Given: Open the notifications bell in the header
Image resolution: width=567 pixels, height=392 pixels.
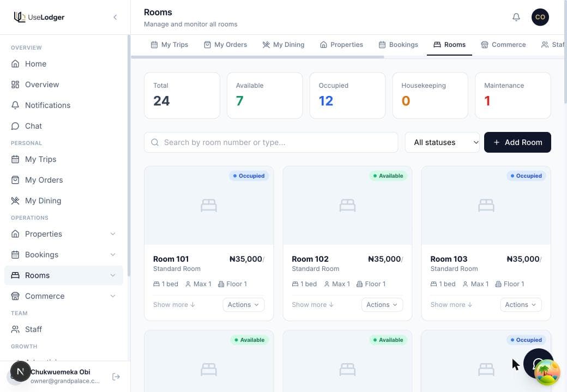Looking at the screenshot, I should pos(516,17).
